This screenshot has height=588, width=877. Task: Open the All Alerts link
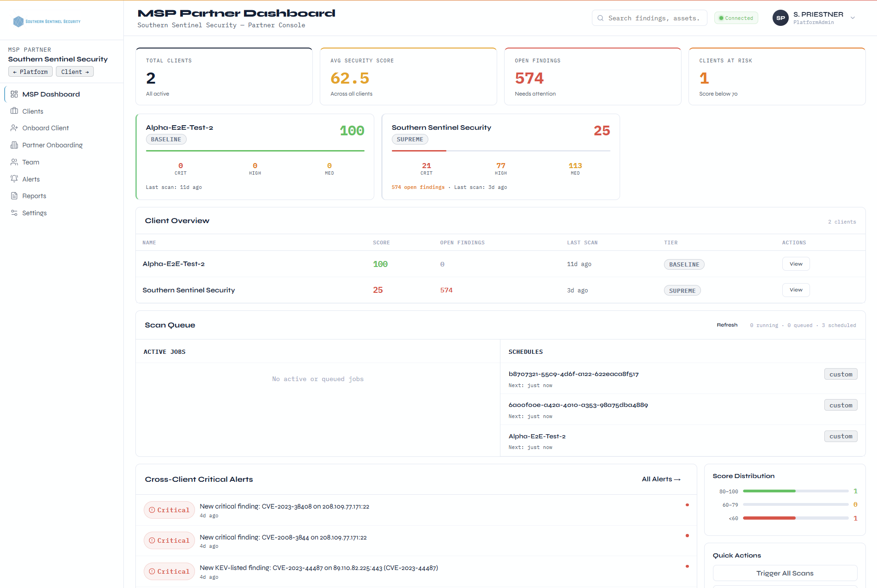(x=661, y=479)
